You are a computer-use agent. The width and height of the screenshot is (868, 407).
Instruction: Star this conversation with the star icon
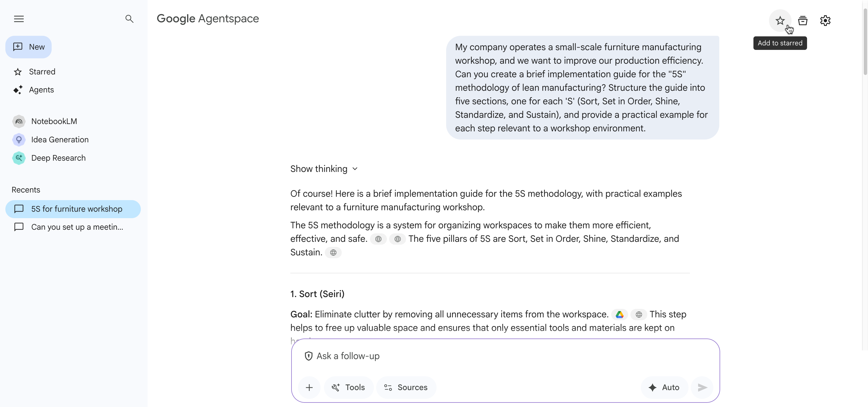780,21
